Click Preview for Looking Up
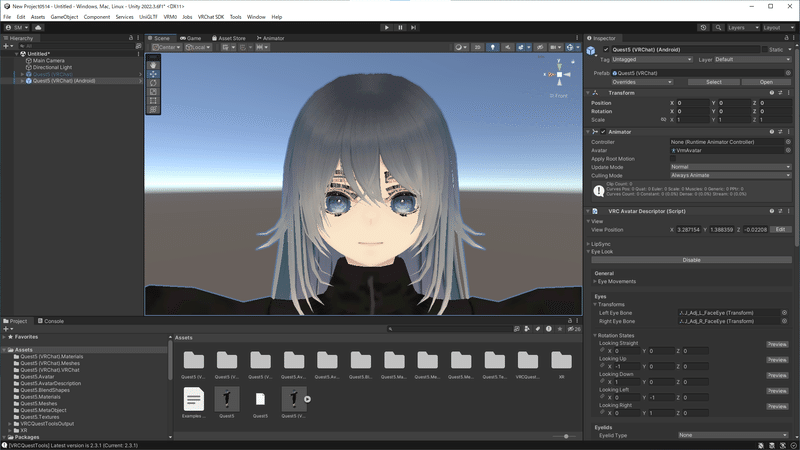This screenshot has height=450, width=800. [x=777, y=360]
